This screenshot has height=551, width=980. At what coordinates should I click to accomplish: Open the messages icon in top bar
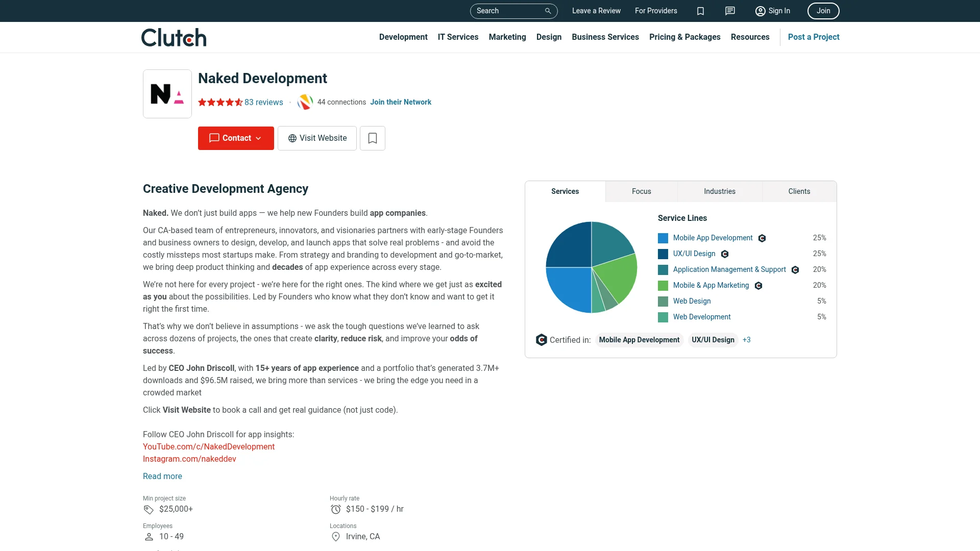point(730,11)
